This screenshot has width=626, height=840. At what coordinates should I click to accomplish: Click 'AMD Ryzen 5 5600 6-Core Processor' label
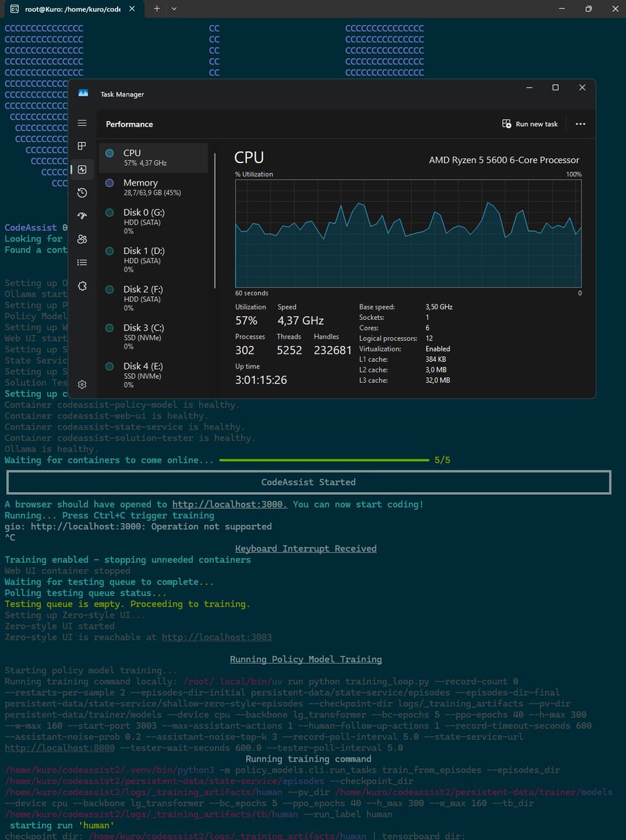coord(504,160)
